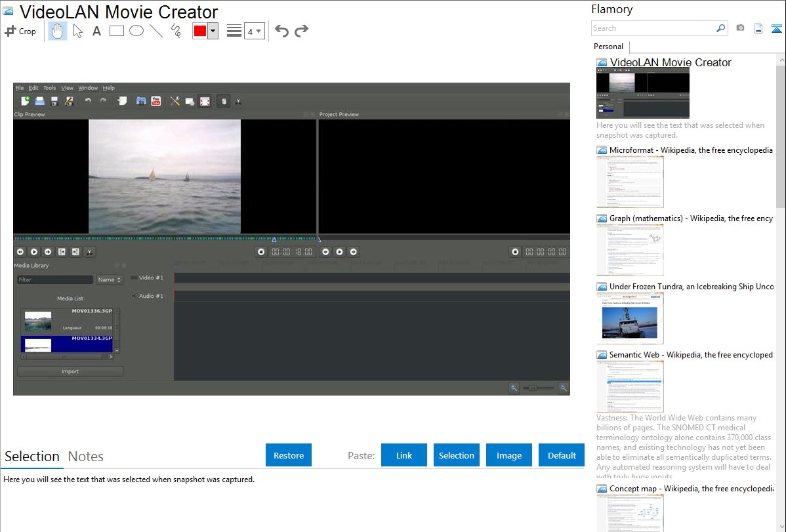Paste as Image
786x532 pixels.
(508, 455)
